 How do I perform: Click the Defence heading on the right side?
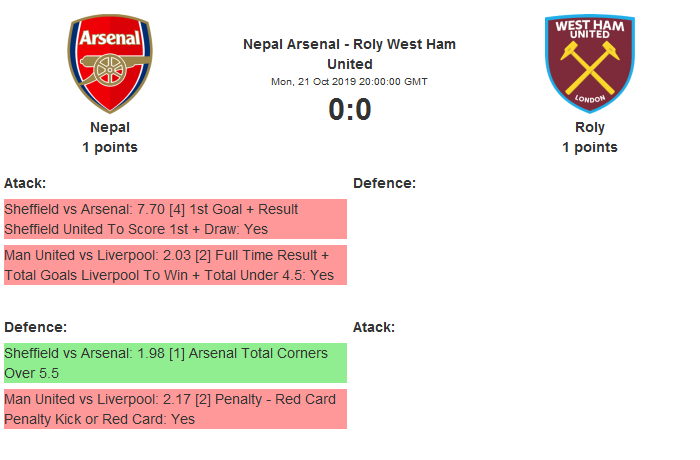point(384,183)
